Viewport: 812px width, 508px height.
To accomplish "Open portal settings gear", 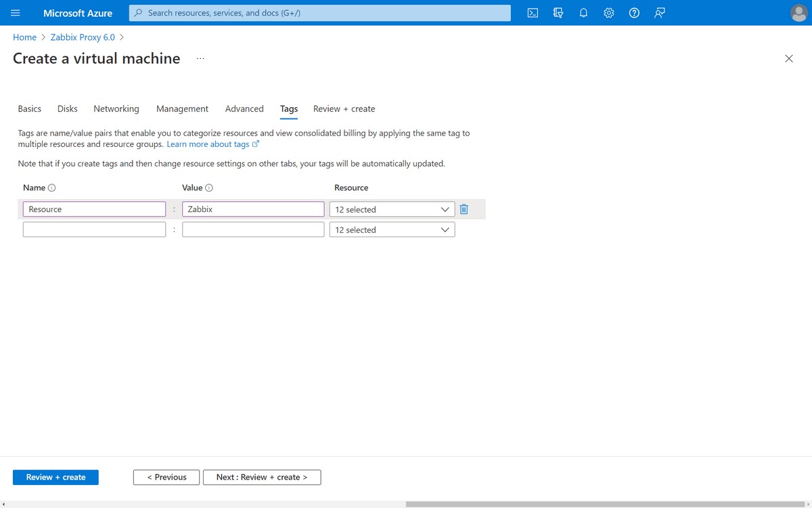I will 609,13.
